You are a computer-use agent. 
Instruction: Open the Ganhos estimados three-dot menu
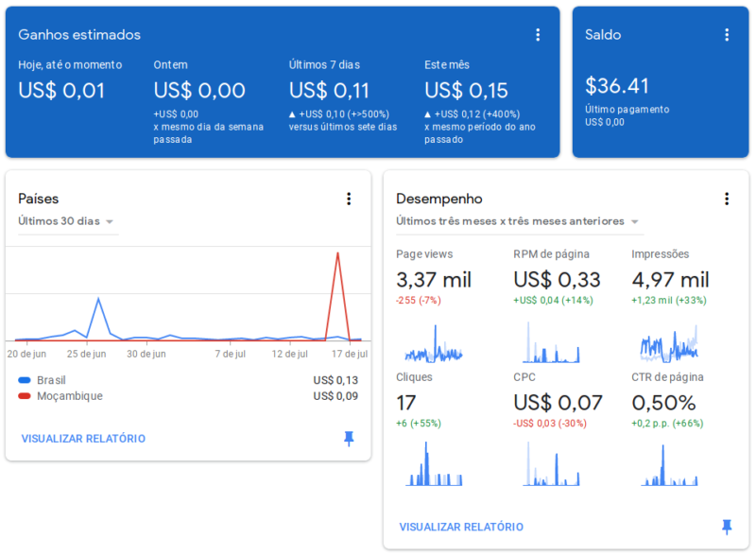538,35
